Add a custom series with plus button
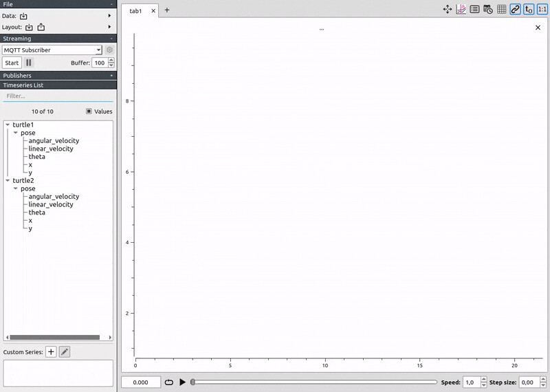The height and width of the screenshot is (392, 550). pyautogui.click(x=51, y=352)
